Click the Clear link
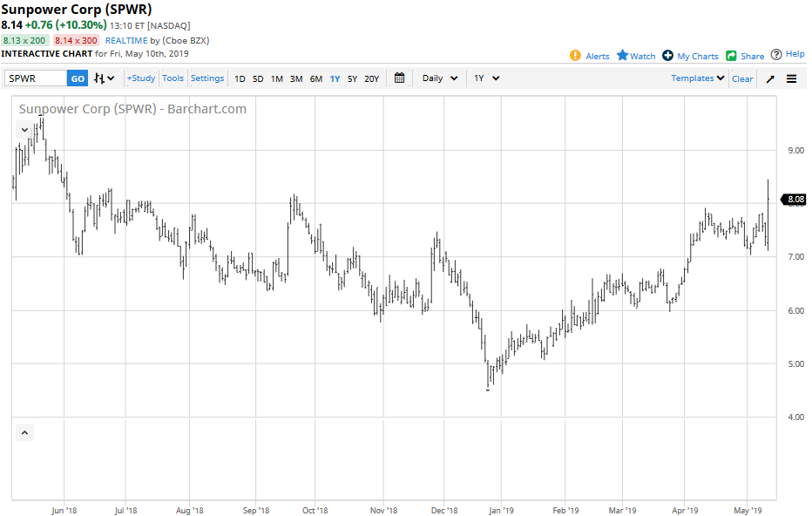The width and height of the screenshot is (812, 516). (742, 78)
